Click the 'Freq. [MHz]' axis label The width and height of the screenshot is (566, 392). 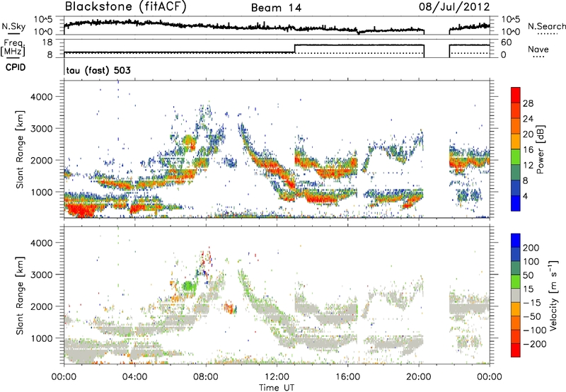click(13, 47)
